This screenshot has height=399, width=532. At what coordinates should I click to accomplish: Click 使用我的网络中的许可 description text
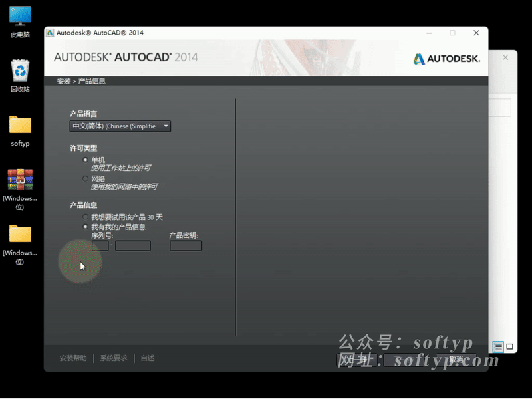click(124, 187)
